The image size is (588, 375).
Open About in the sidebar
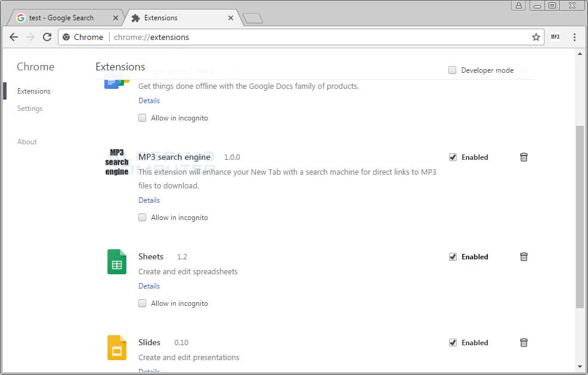[x=27, y=142]
